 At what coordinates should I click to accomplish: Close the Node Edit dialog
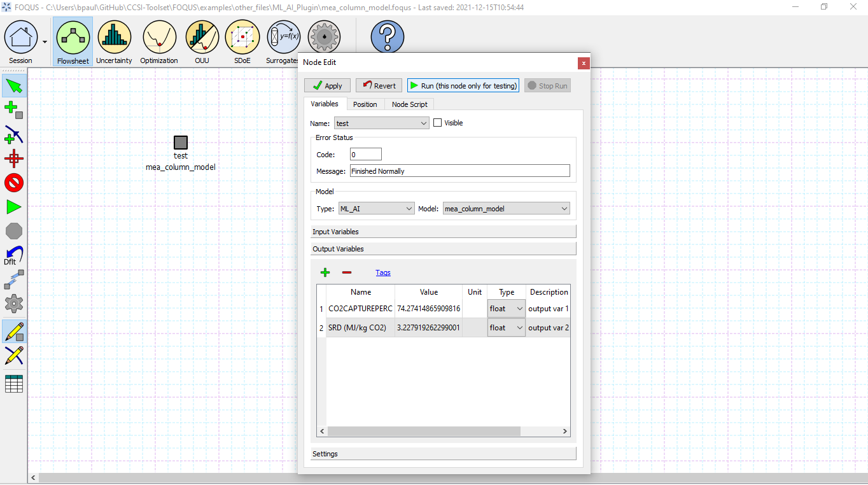click(x=584, y=62)
